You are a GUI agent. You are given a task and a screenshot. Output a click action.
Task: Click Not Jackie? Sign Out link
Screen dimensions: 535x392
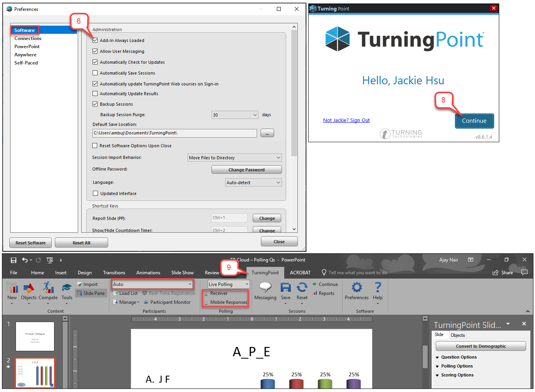point(346,120)
